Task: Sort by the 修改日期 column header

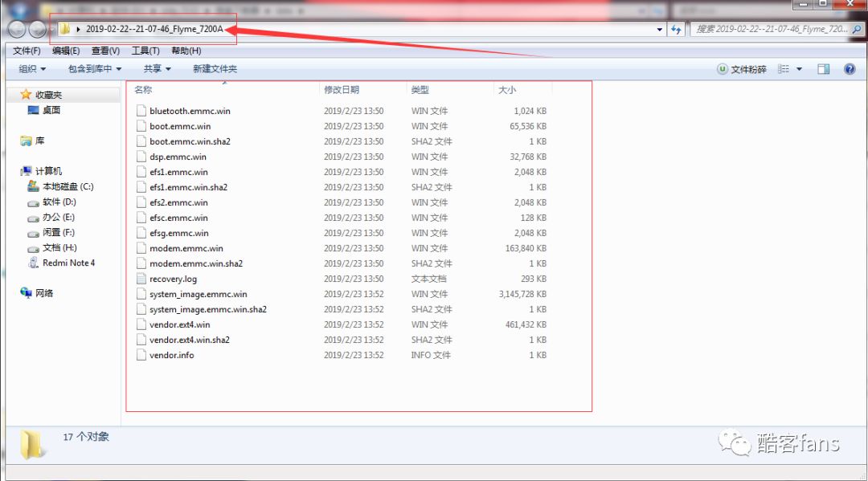Action: [x=342, y=90]
